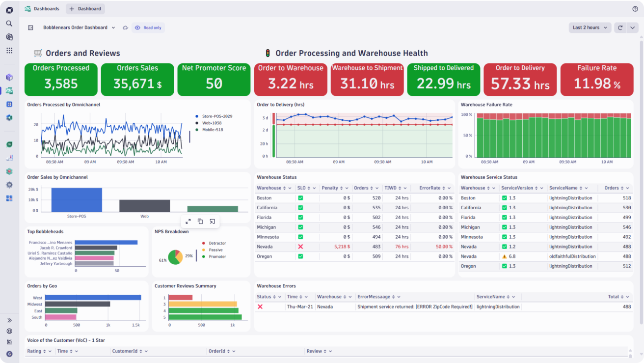Expand sidebar with double chevron icon

pos(9,320)
